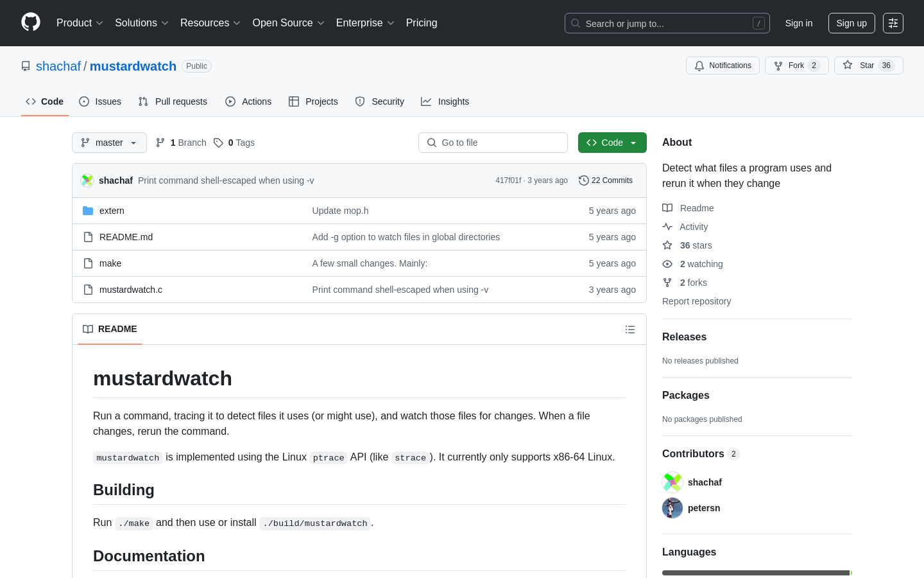Open the Update mop.h commit message
This screenshot has width=924, height=578.
pos(340,211)
